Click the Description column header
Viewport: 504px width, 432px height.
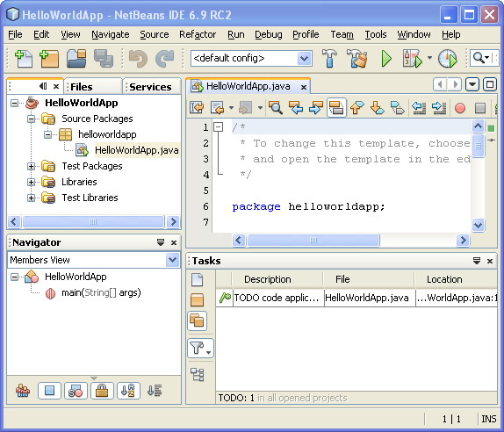coord(268,279)
